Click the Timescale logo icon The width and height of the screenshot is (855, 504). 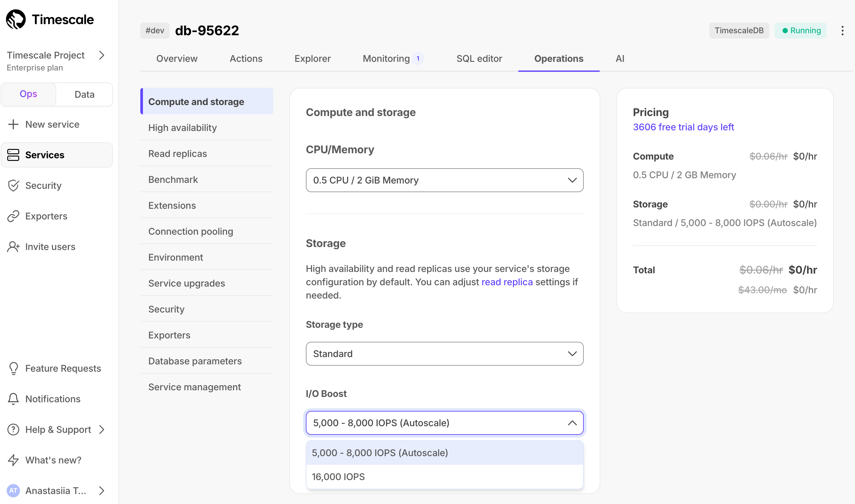tap(16, 19)
